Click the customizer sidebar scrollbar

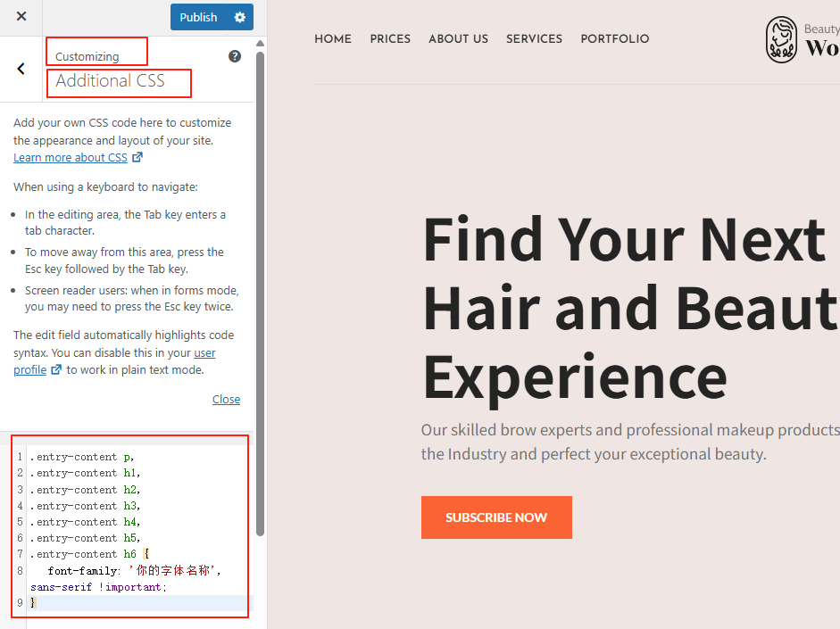260,294
